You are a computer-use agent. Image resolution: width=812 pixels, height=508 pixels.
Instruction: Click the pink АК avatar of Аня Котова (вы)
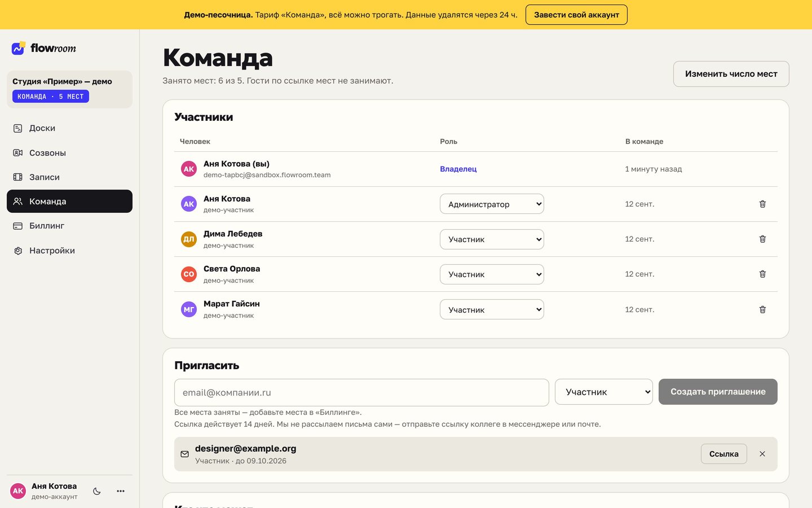(x=188, y=169)
